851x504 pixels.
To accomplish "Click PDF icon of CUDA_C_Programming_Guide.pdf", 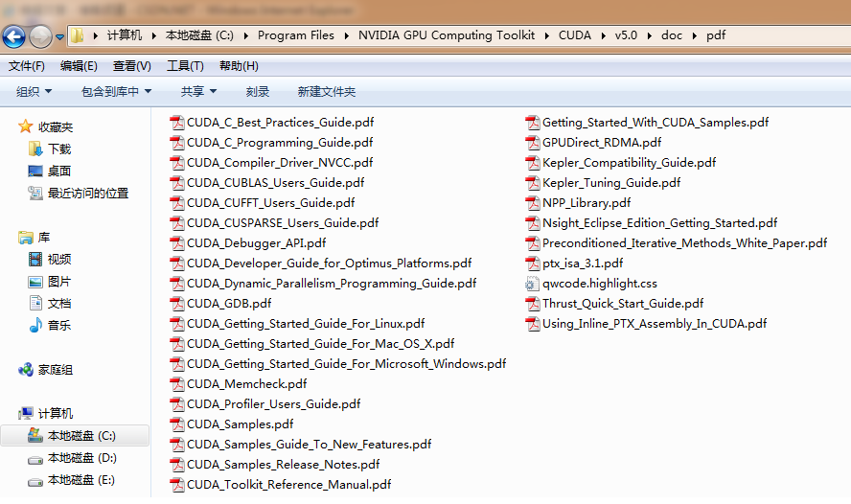I will coord(177,143).
